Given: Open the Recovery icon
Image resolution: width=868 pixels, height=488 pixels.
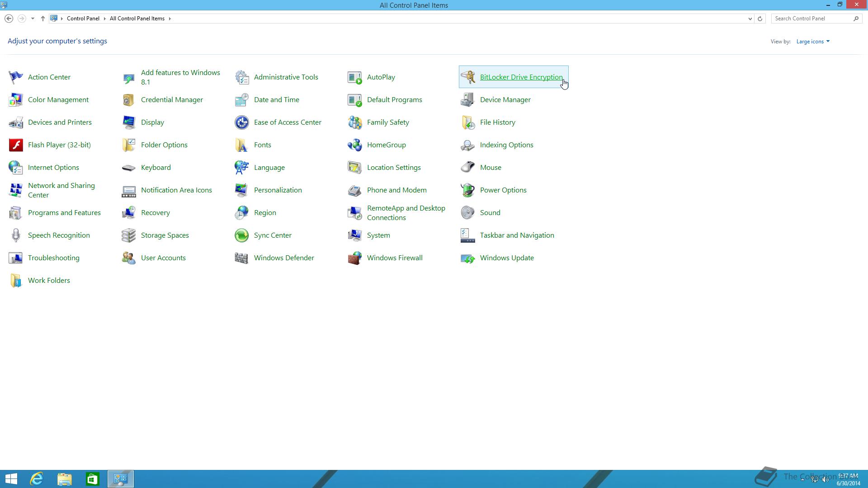Looking at the screenshot, I should point(129,213).
